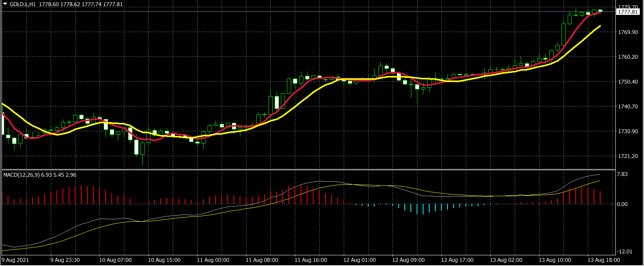Viewport: 644px width, 266px height.
Task: Click the 12 Aug 01:00 time label
Action: [359, 260]
